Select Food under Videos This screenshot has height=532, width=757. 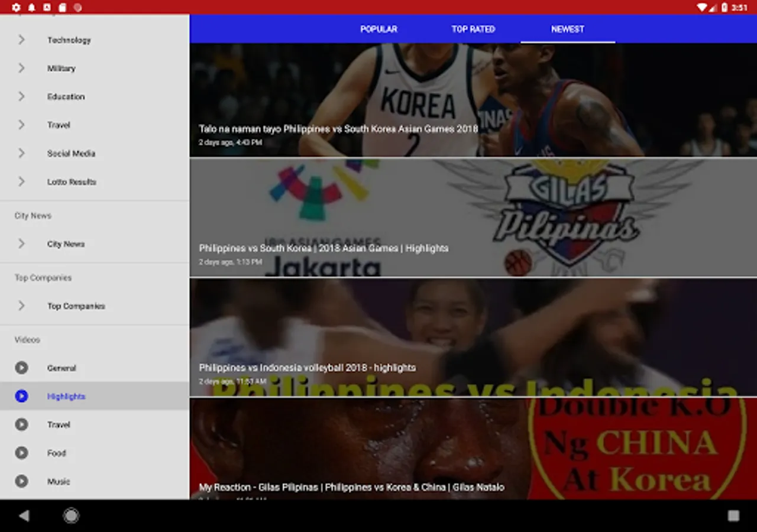[95, 453]
